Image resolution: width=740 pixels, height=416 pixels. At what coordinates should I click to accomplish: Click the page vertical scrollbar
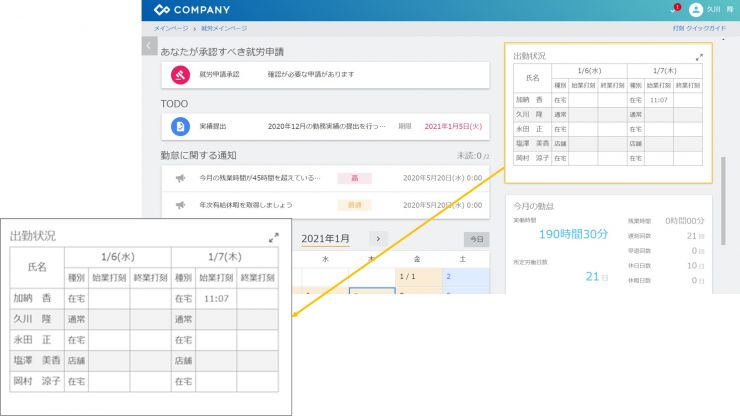(723, 201)
